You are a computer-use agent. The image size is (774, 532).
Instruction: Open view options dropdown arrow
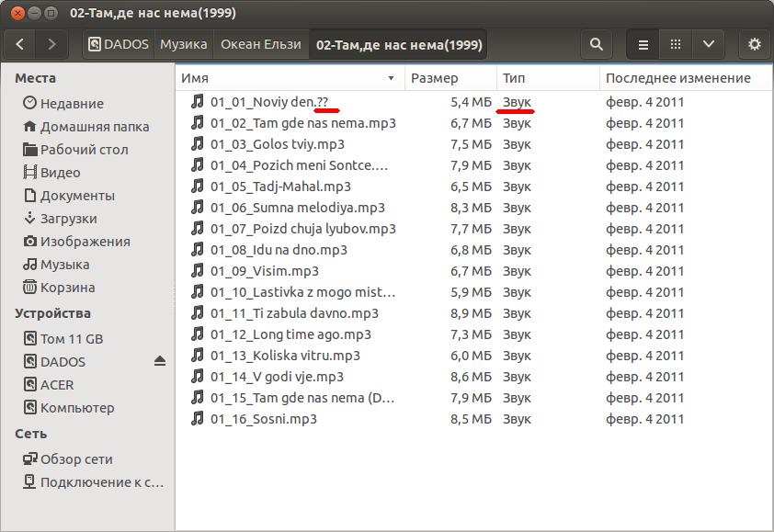708,44
